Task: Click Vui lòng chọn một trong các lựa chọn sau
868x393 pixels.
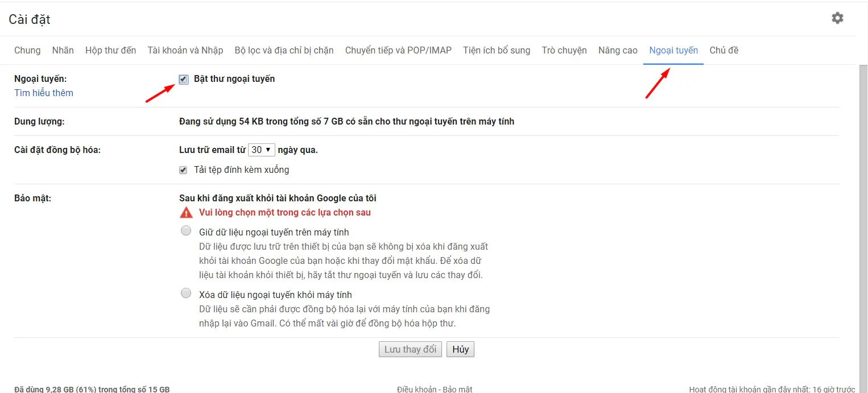Action: coord(285,213)
